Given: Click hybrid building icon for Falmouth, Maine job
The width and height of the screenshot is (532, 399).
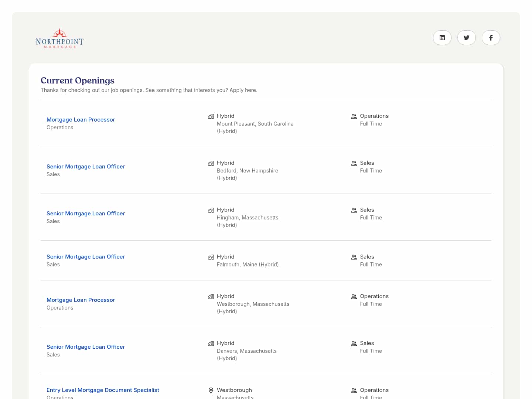Looking at the screenshot, I should (x=211, y=257).
